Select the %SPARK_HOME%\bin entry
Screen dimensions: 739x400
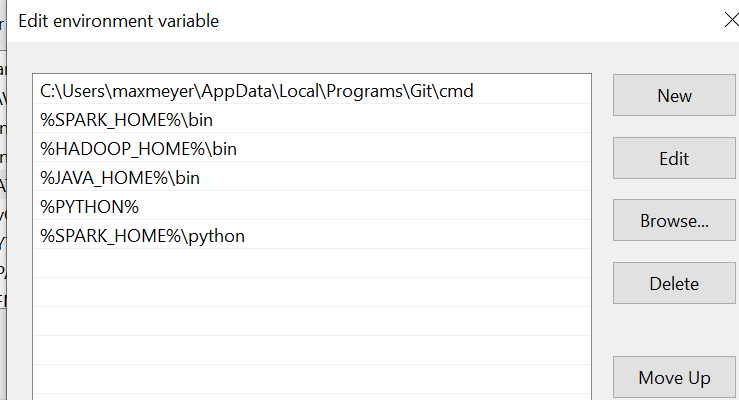click(312, 120)
